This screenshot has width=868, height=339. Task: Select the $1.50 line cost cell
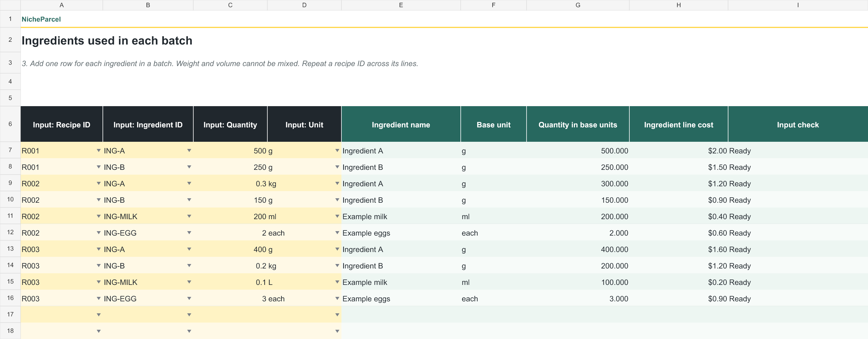click(679, 167)
